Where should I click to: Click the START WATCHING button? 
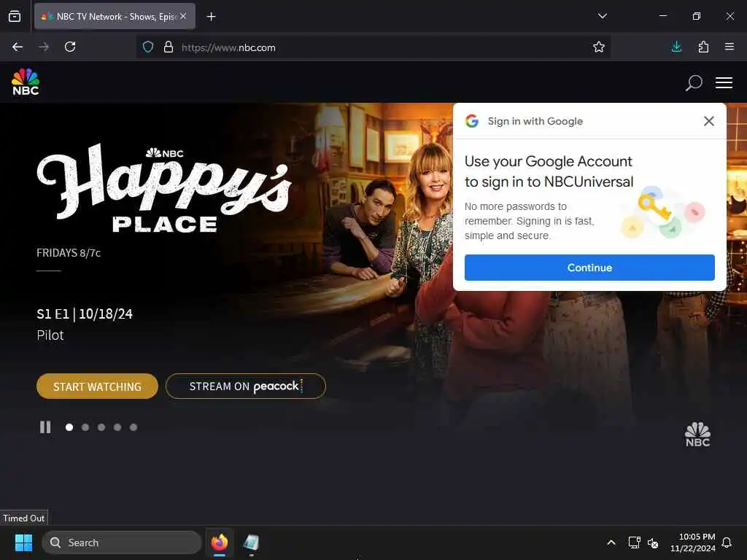tap(97, 386)
